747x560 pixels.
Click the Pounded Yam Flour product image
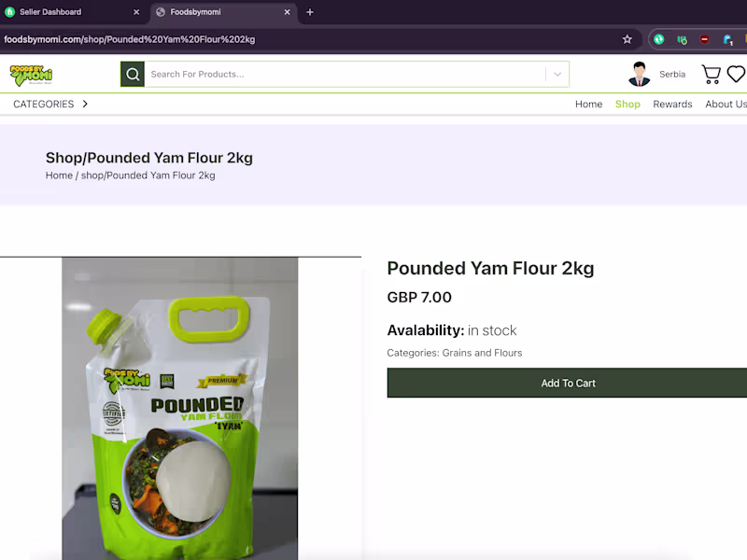click(x=179, y=409)
